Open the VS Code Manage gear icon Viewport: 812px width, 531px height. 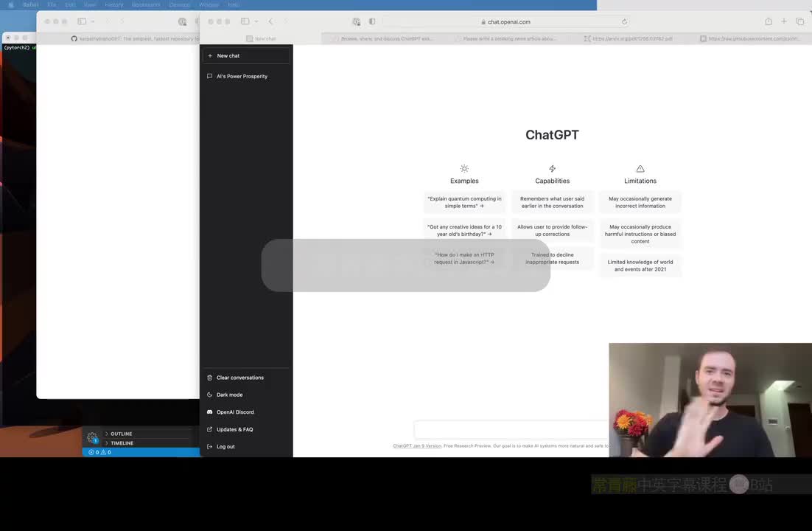(x=92, y=437)
